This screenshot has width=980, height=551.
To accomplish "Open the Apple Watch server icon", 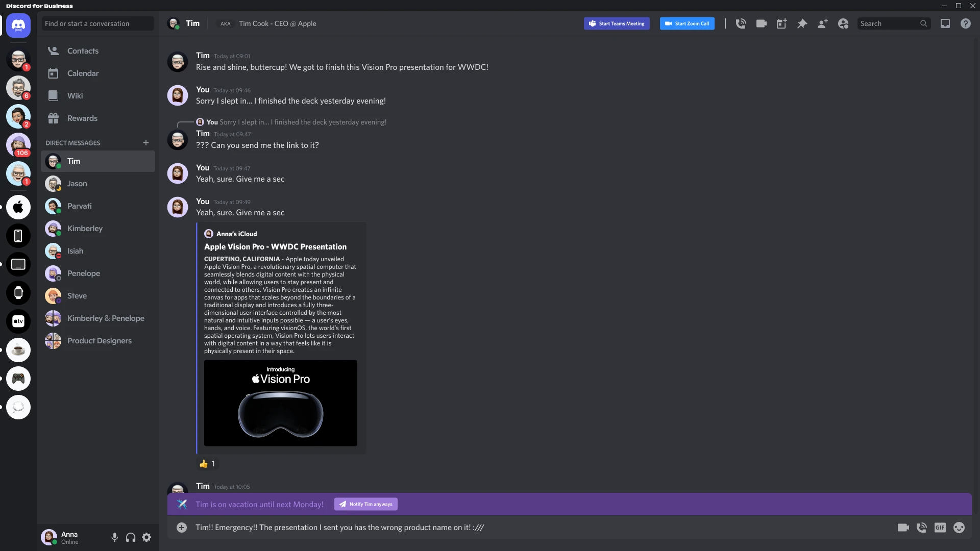I will point(18,293).
